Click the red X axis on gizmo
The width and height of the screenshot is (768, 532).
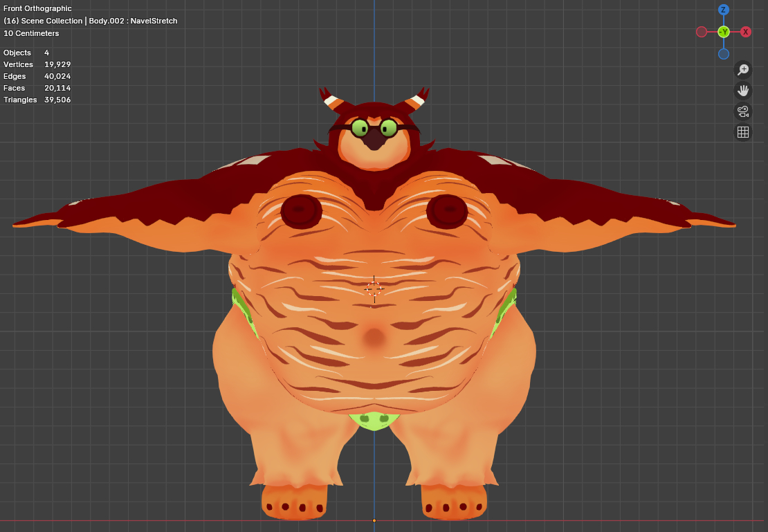(746, 32)
